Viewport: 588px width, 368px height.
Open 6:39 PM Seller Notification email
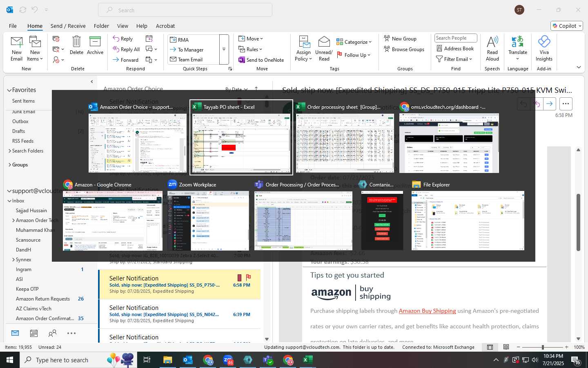tap(180, 314)
